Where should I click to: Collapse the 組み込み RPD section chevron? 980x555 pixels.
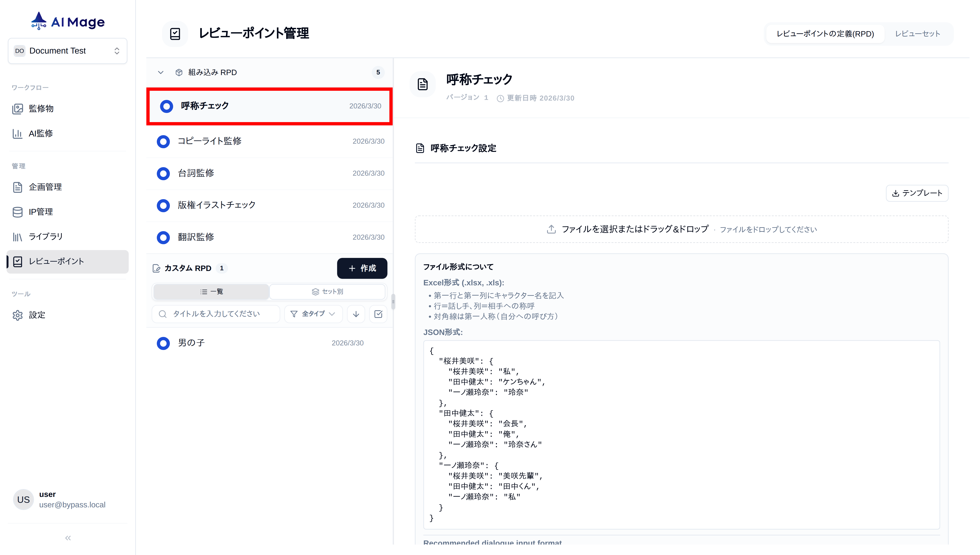pos(161,72)
